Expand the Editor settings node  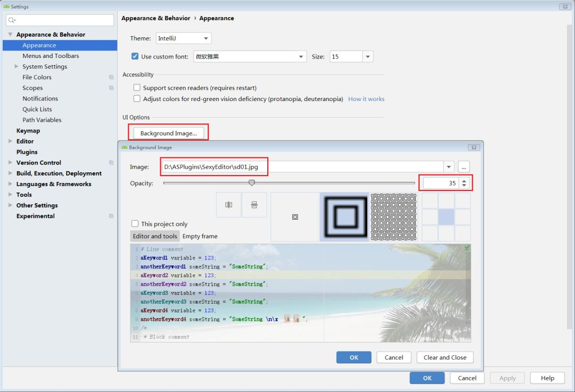[x=10, y=141]
